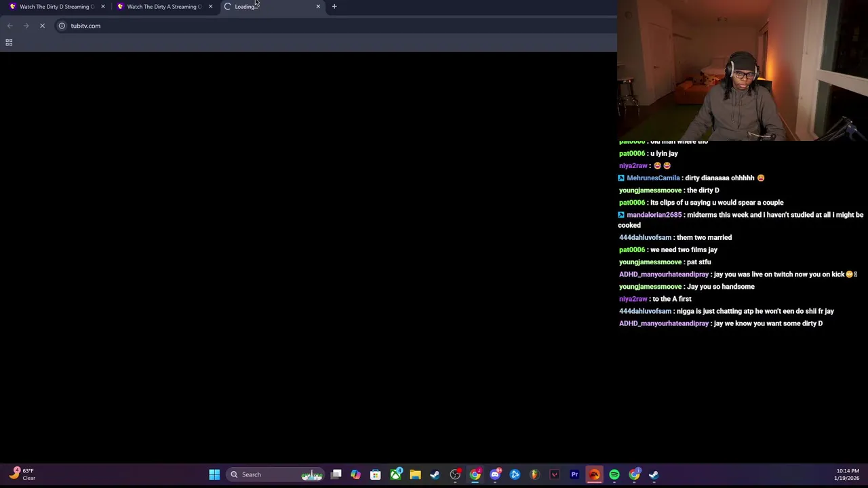Click username mandalorian2685 in chat

pyautogui.click(x=654, y=215)
